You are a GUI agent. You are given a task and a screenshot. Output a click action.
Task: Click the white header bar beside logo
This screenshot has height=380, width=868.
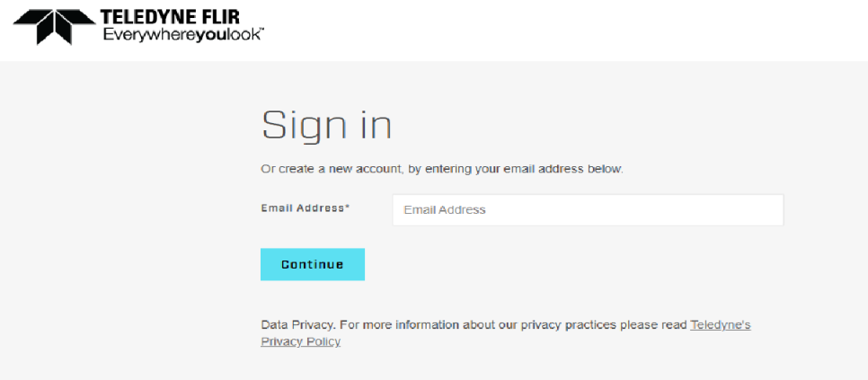[554, 31]
